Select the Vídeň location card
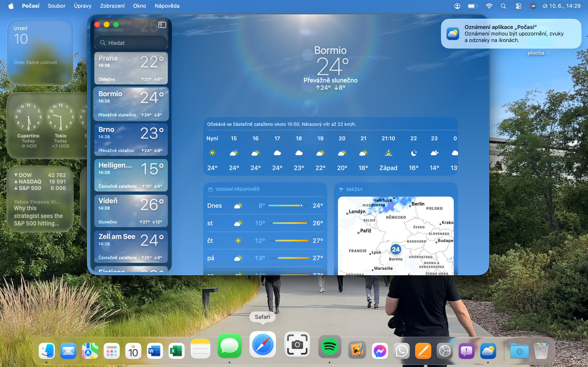Viewport: 588px width, 367px height. tap(131, 211)
